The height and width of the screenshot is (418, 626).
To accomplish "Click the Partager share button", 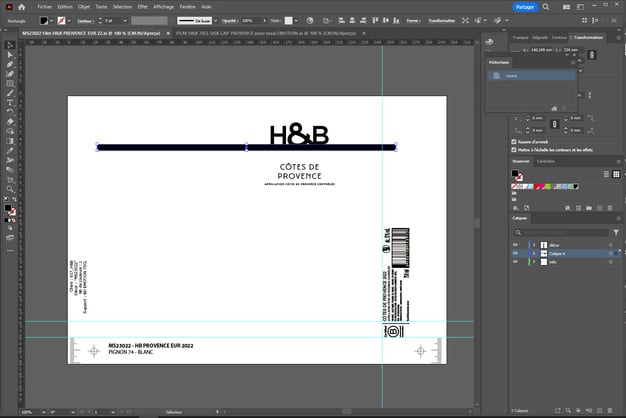I will click(525, 7).
